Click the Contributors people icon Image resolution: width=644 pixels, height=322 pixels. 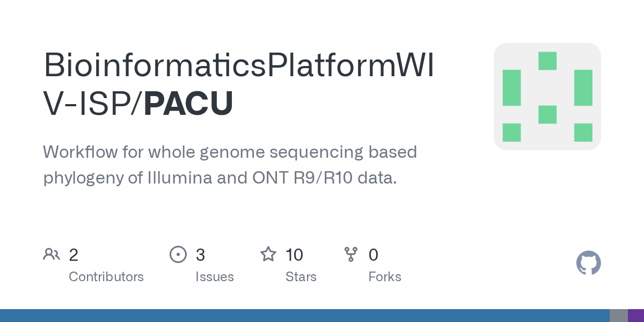click(x=52, y=254)
